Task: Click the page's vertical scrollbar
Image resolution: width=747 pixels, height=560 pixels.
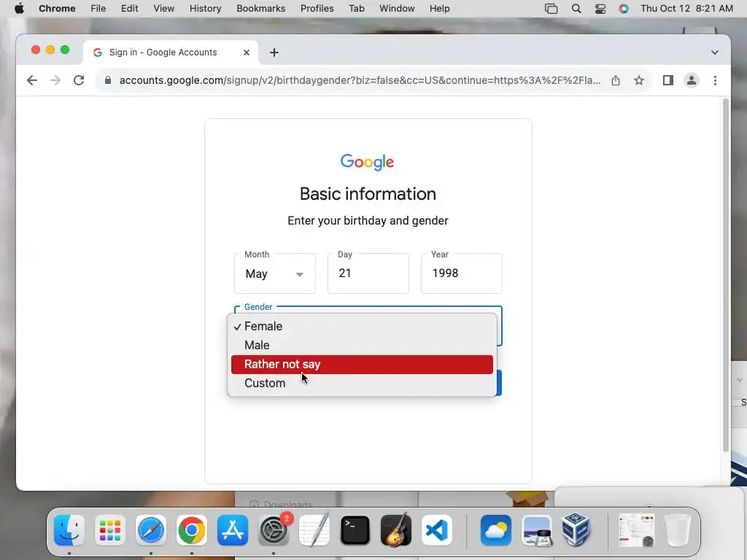Action: point(725,275)
